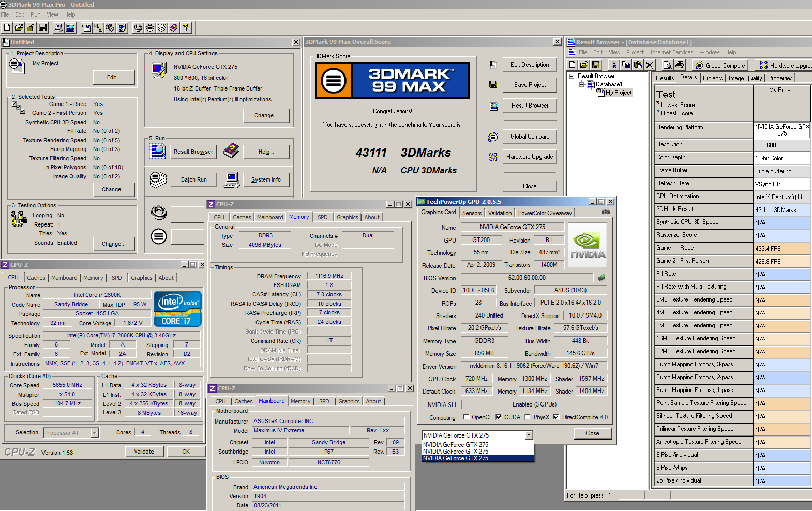Click the selected tests checklist icon in main toolbar
Screen dimensions: 812x511
coord(98,27)
